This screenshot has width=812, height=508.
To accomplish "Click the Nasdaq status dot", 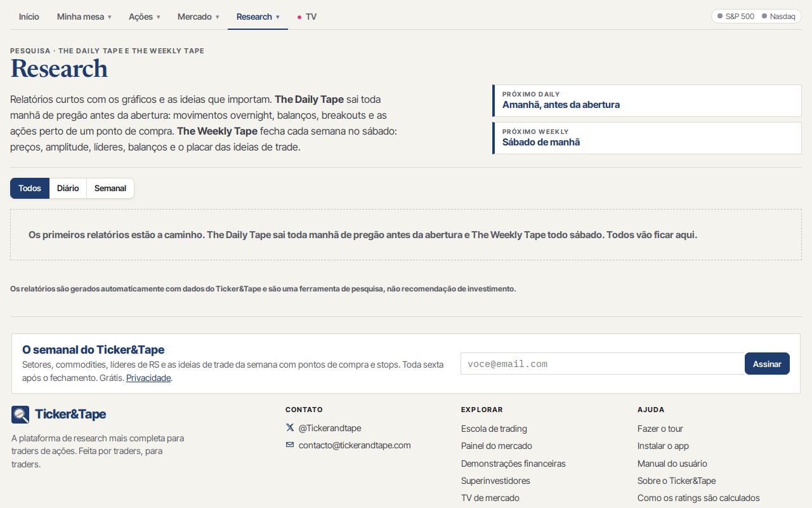I will 764,16.
